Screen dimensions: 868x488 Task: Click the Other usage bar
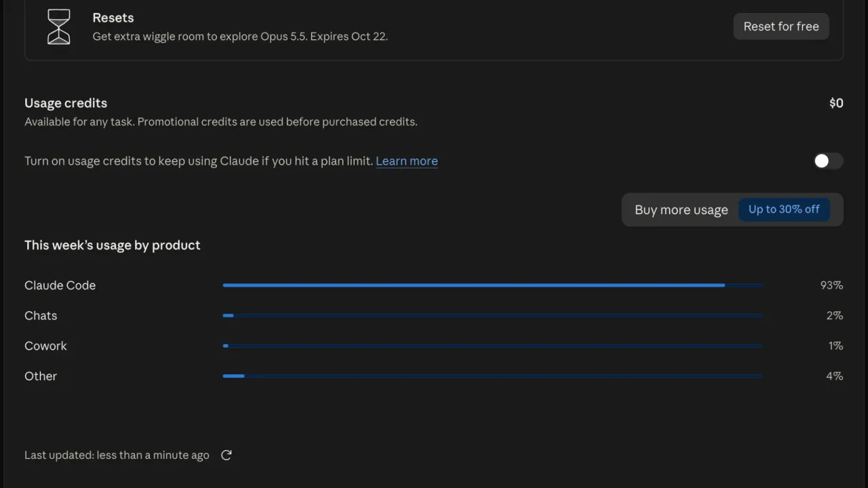click(493, 376)
